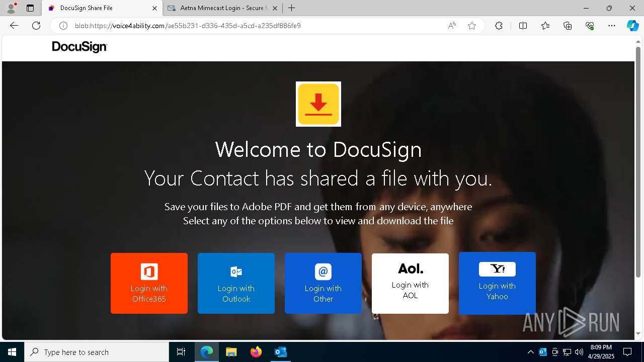
Task: Open the Windows Start menu
Action: pos(12,352)
